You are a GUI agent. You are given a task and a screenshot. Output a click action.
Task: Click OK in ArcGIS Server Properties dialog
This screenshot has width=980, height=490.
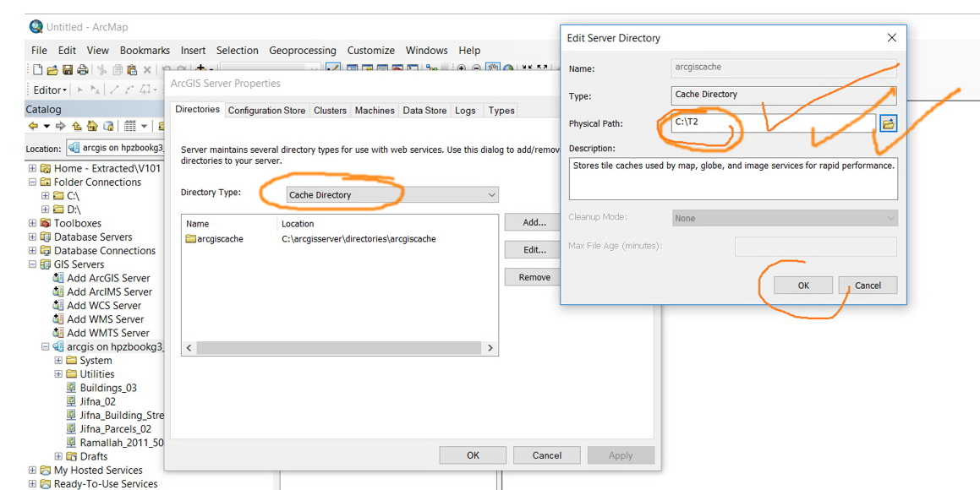click(x=474, y=455)
